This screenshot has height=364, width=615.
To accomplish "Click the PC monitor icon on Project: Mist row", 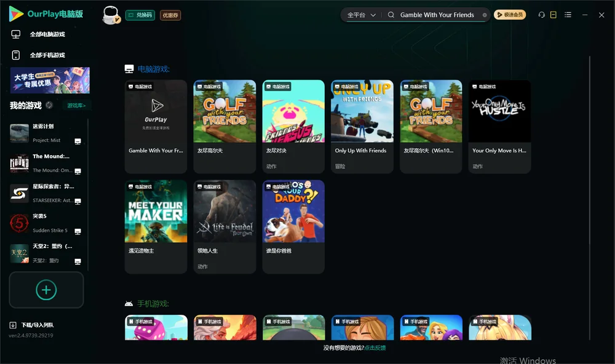I will click(77, 141).
